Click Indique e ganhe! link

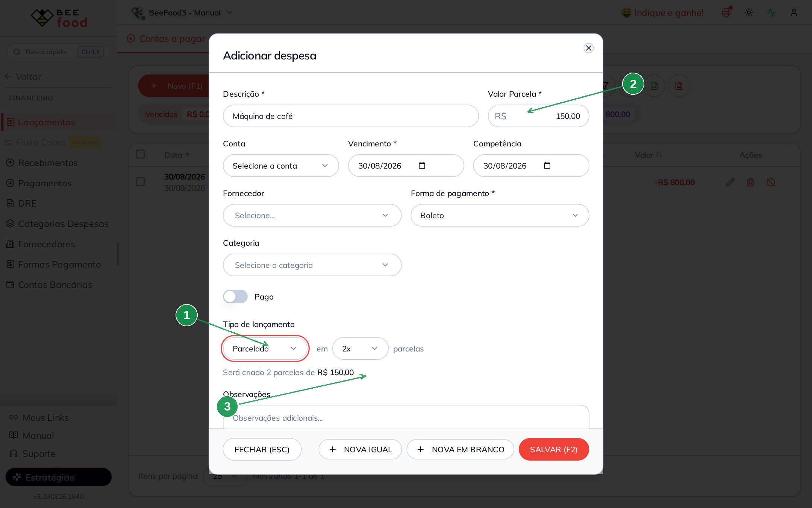[662, 13]
